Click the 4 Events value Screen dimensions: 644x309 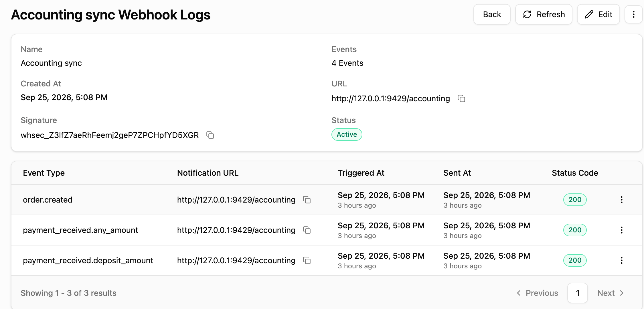click(347, 63)
